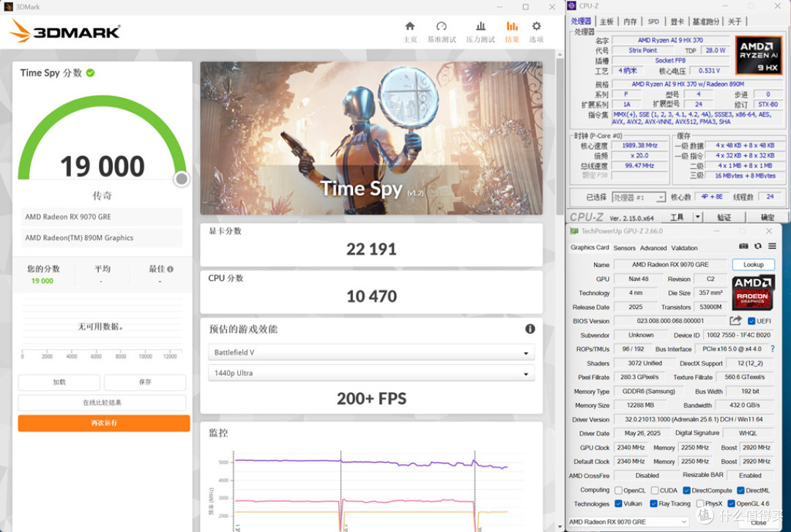
Task: Open the 1440p Ultra preset dropdown
Action: [x=371, y=373]
